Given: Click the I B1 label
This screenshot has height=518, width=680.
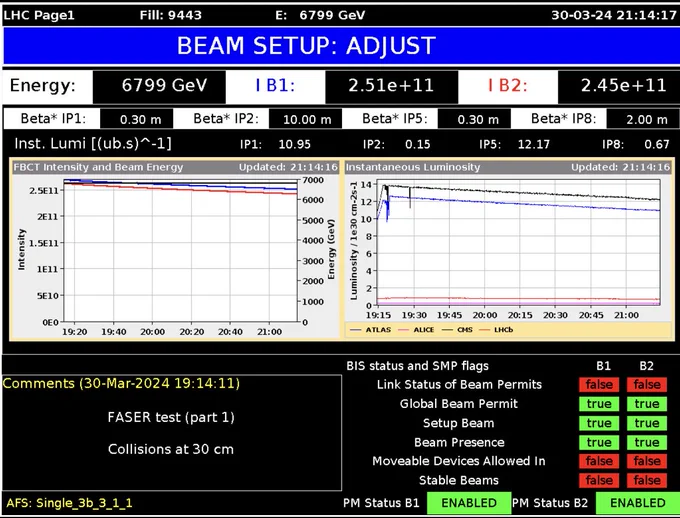Looking at the screenshot, I should click(275, 85).
